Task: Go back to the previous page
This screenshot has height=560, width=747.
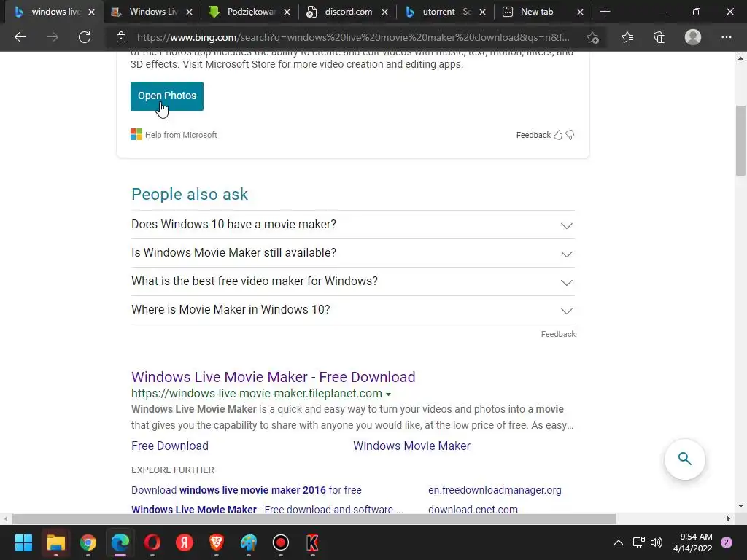Action: click(20, 37)
